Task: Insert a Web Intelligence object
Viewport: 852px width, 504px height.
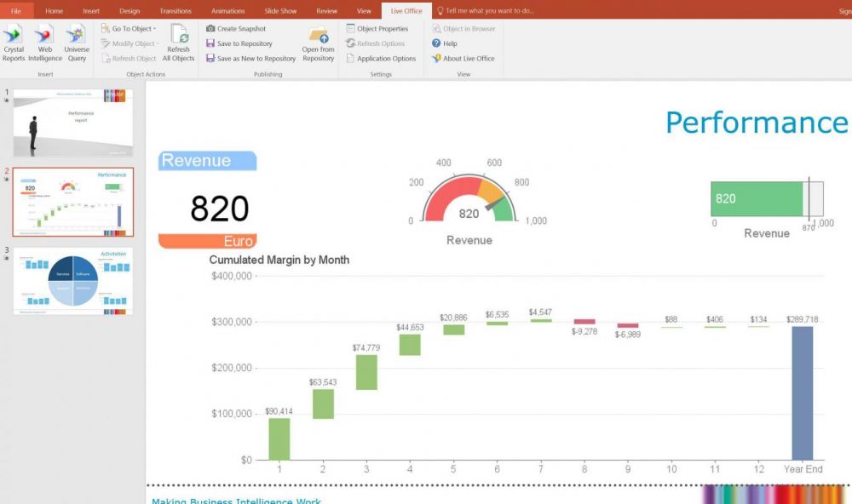Action: coord(44,43)
